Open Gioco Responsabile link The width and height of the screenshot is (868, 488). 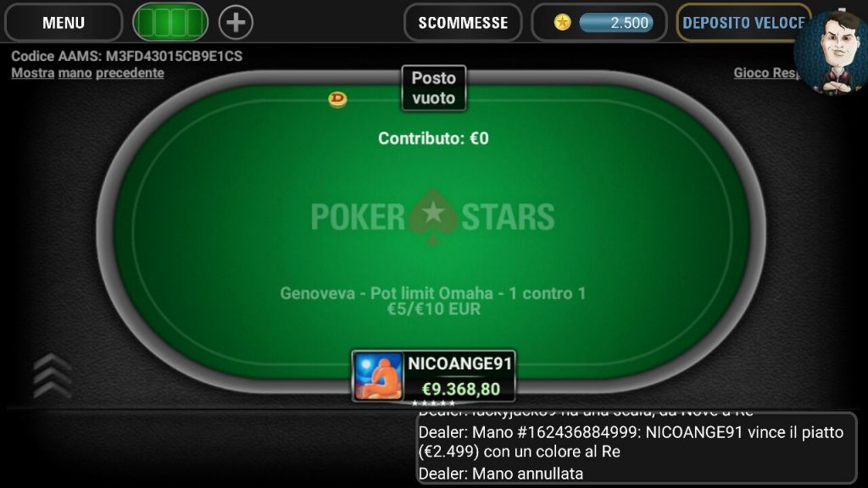pyautogui.click(x=765, y=73)
